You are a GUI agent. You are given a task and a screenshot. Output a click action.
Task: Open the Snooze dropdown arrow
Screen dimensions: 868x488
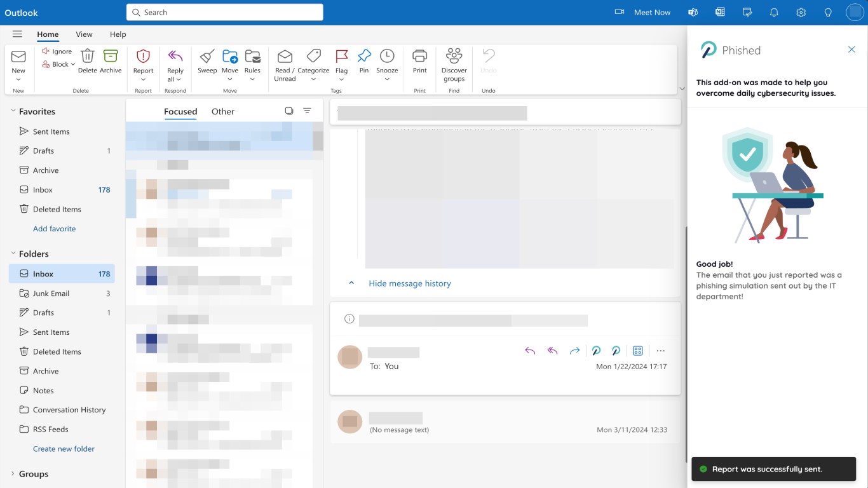[387, 79]
